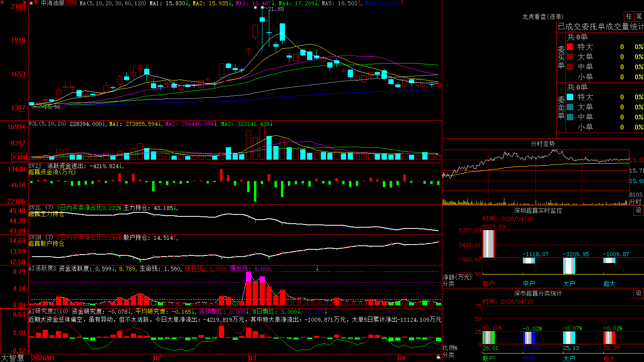Image resolution: width=644 pixels, height=362 pixels.
Task: Click the dark red 大单 swatch in 委买单
Action: (x=570, y=57)
